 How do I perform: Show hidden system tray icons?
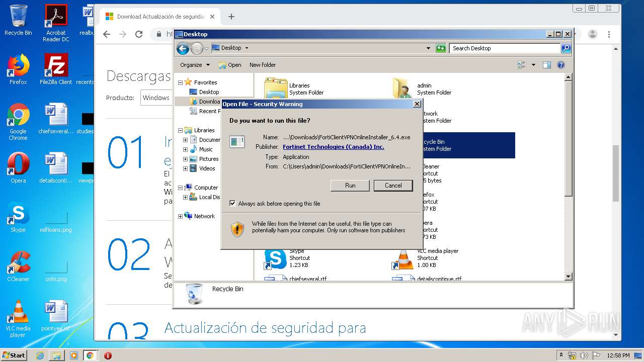click(x=561, y=355)
